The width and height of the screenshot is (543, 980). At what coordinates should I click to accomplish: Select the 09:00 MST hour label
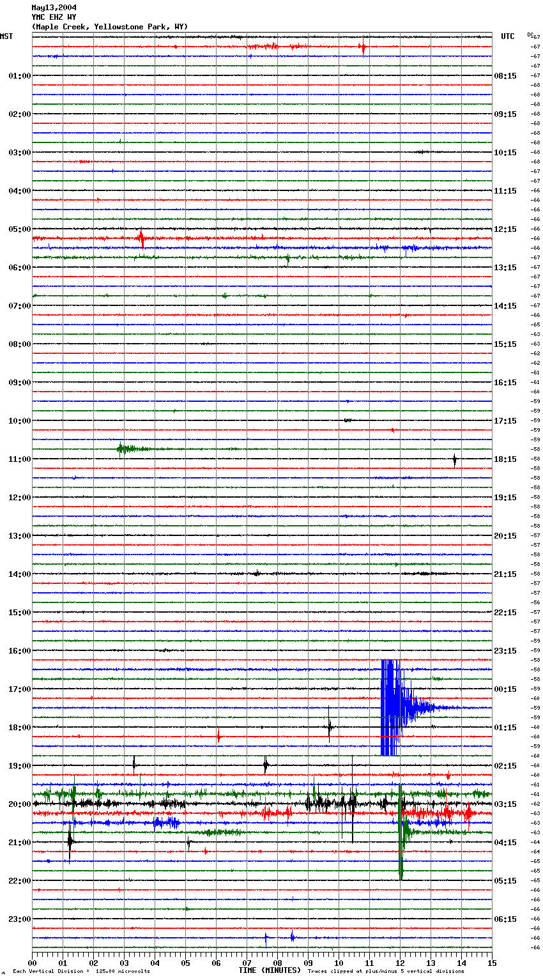click(19, 383)
